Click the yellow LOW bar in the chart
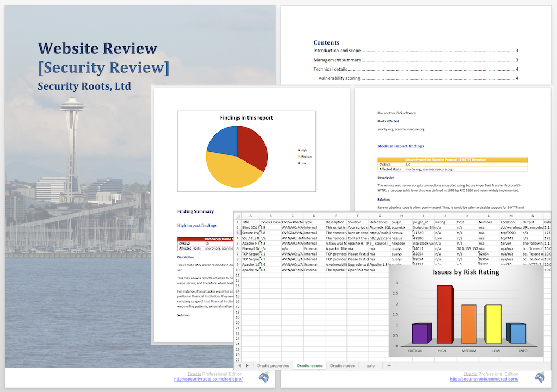The width and height of the screenshot is (557, 392). click(493, 324)
